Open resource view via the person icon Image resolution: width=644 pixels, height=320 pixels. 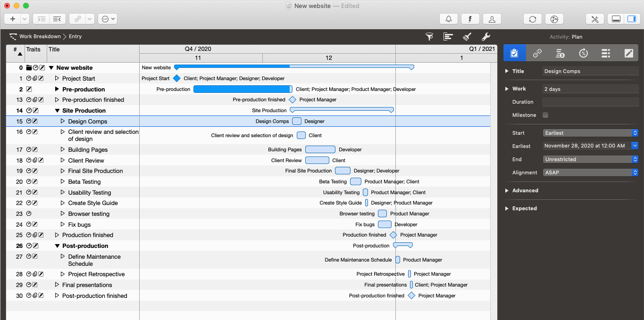click(x=492, y=19)
